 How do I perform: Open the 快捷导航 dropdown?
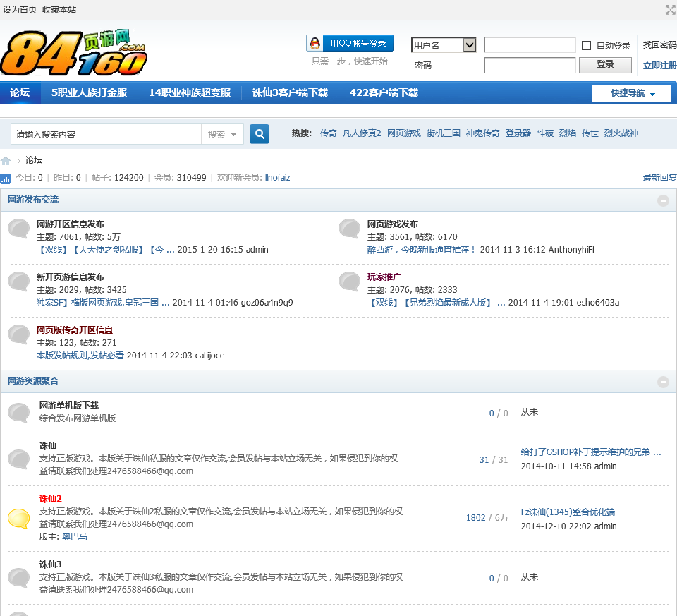click(x=631, y=93)
